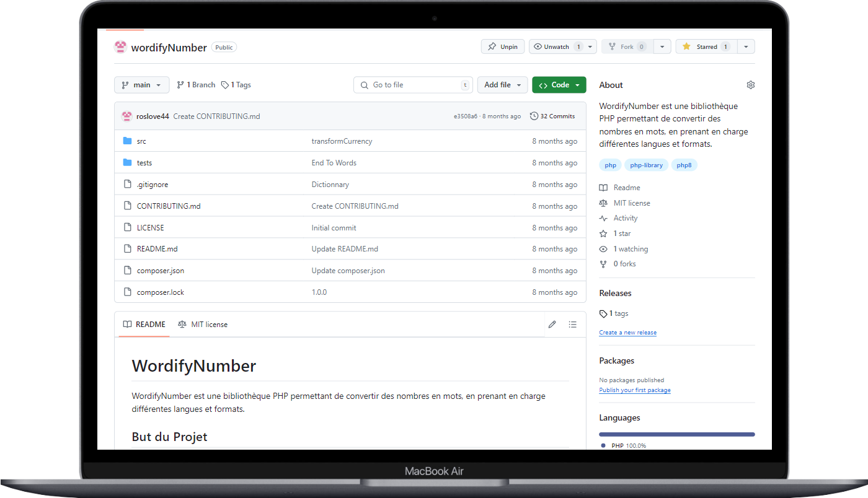Screen dimensions: 868x498
Task: Click the src folder icon
Action: click(x=127, y=141)
